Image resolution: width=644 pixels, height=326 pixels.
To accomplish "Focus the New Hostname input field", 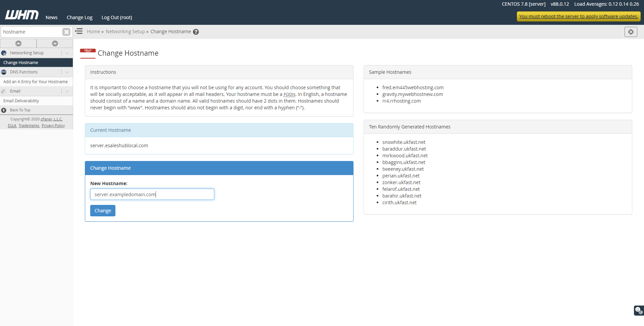I will click(x=152, y=194).
